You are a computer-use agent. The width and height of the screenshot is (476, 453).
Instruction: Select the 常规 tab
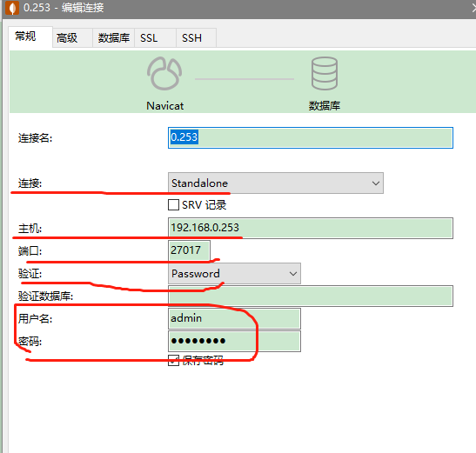point(25,37)
